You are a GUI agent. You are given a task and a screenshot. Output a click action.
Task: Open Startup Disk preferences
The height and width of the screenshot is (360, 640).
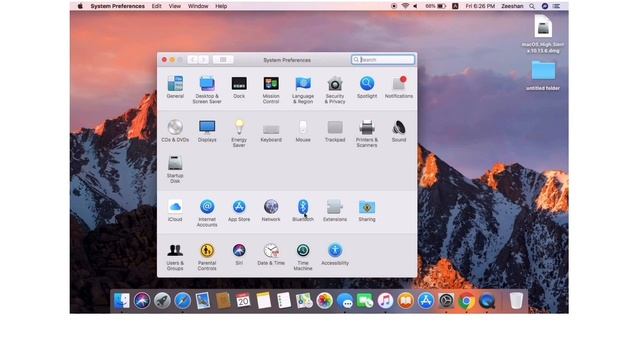point(175,169)
